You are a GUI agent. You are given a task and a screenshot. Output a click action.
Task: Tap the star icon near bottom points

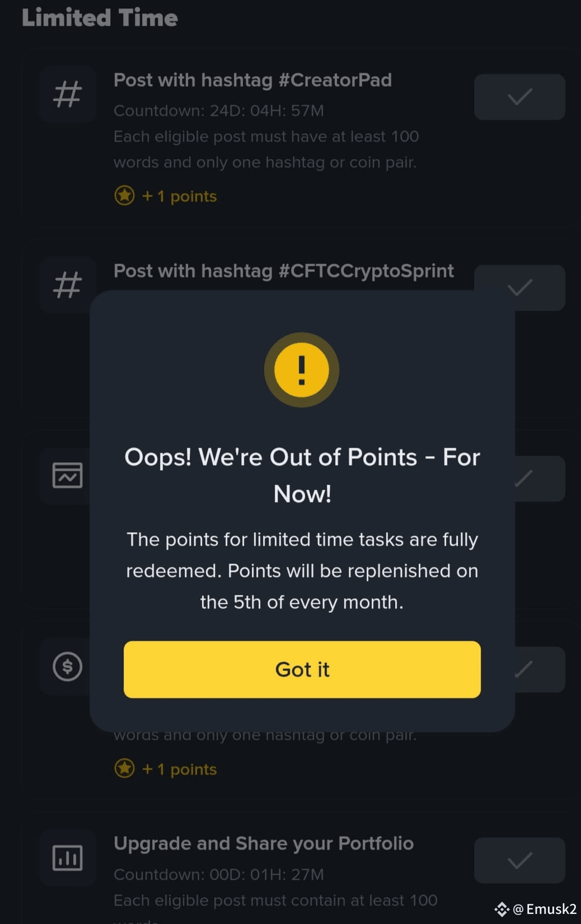tap(124, 768)
